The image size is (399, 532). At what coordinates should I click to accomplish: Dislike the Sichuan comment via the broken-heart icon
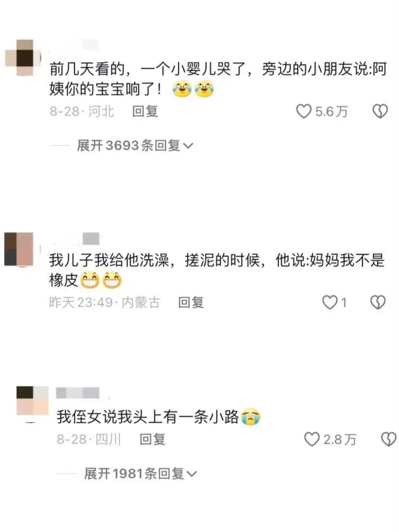click(x=389, y=439)
